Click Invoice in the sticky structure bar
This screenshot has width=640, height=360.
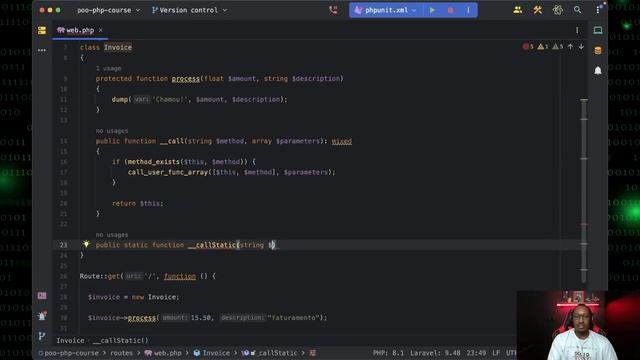[x=70, y=340]
